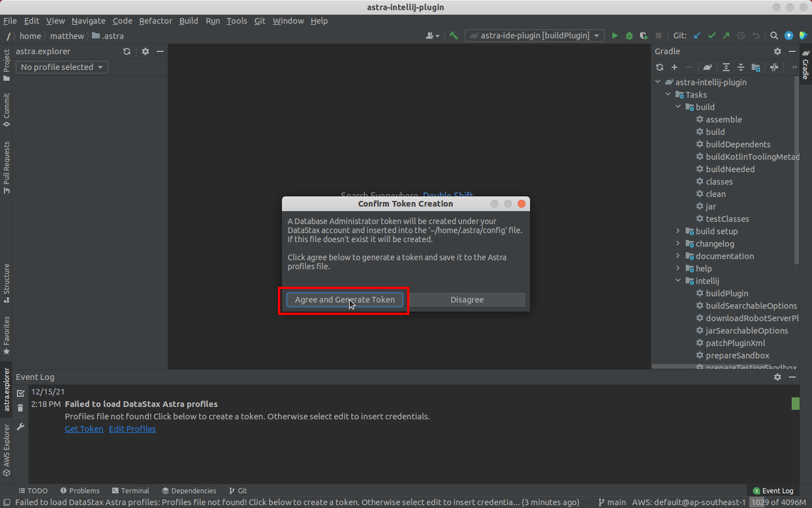Open Code With Me user dropdown
Viewport: 812px width, 508px height.
pos(433,36)
